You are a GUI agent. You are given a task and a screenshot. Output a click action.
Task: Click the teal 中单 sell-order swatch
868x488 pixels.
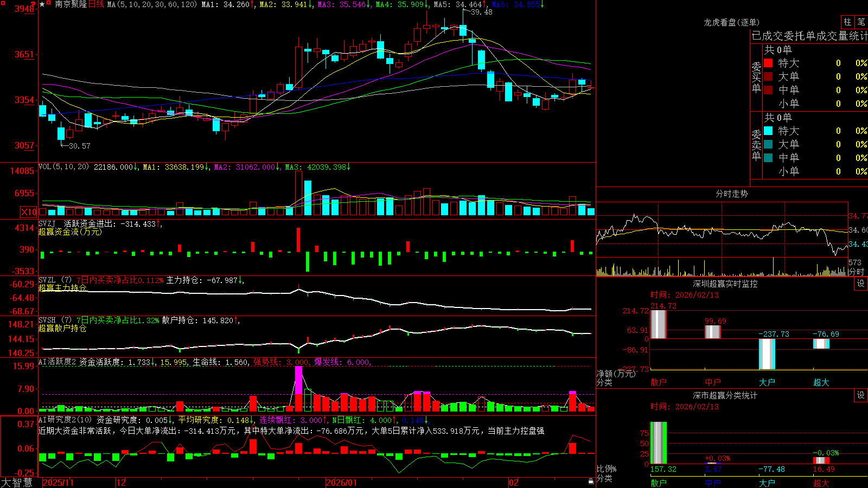click(768, 158)
